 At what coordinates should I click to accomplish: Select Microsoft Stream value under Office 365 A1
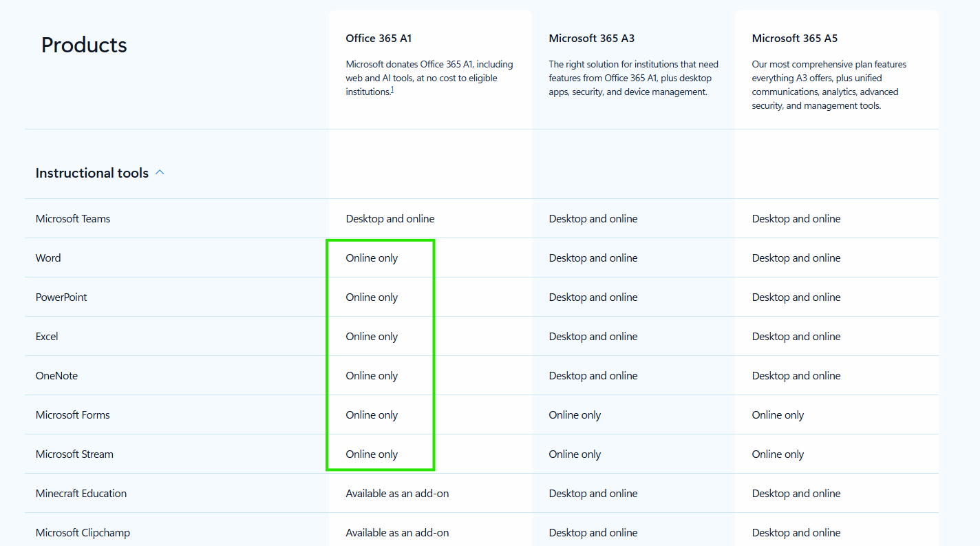pyautogui.click(x=372, y=454)
